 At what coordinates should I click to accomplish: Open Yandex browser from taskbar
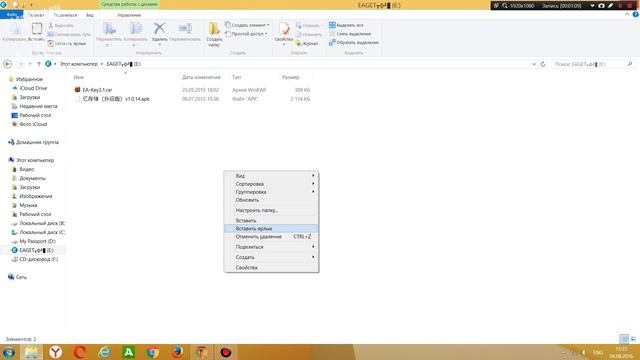(x=56, y=352)
